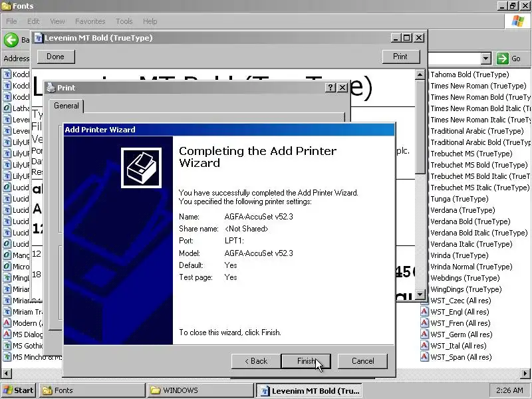The height and width of the screenshot is (399, 532).
Task: Click WST_Ital font file icon
Action: point(424,345)
